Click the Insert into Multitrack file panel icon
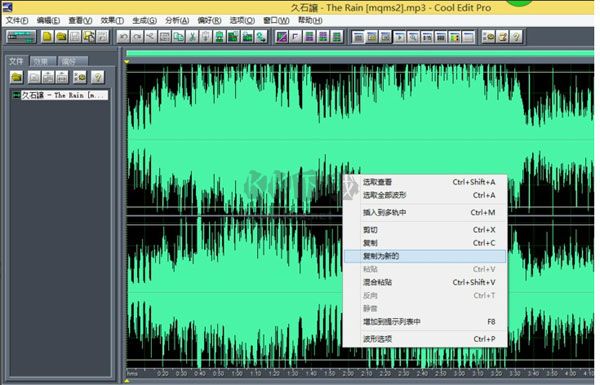Image resolution: width=600 pixels, height=385 pixels. (x=62, y=77)
